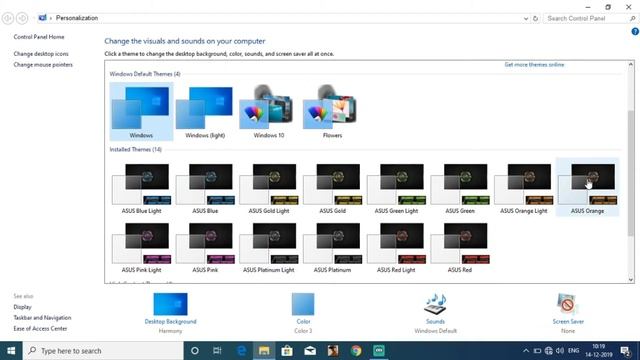The image size is (640, 360).
Task: Choose the ASUS Platinum theme
Action: coord(332,247)
